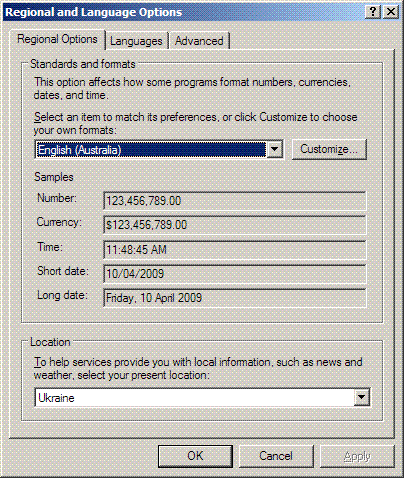
Task: Click the Ukraine location text box
Action: tap(194, 397)
